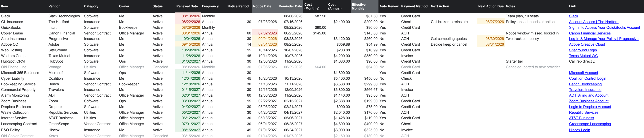Screen dimensions: 644x138
Task: Click 'Decide keep or cancel' cell
Action: pyautogui.click(x=449, y=44)
